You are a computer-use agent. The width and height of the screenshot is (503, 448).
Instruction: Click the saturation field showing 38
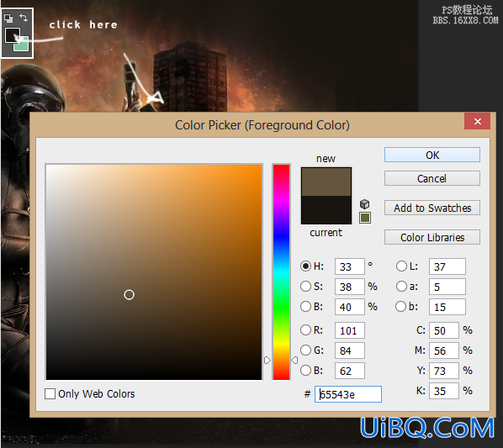pyautogui.click(x=350, y=287)
